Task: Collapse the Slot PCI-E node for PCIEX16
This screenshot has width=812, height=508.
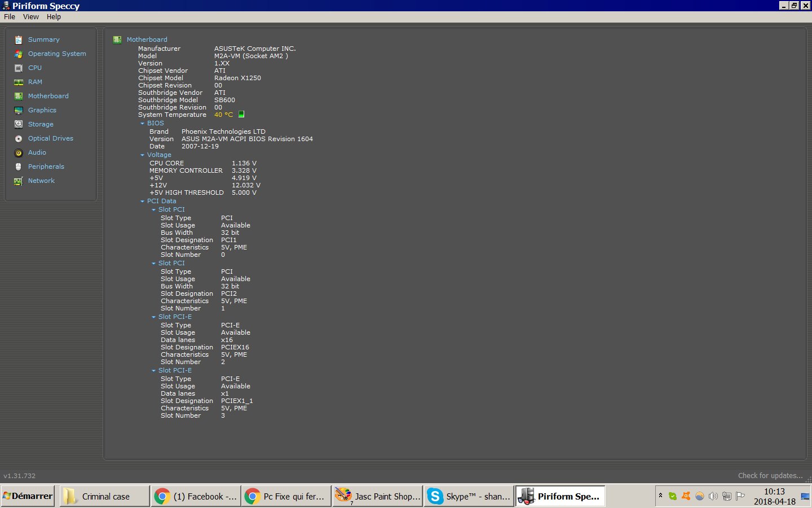Action: (153, 317)
